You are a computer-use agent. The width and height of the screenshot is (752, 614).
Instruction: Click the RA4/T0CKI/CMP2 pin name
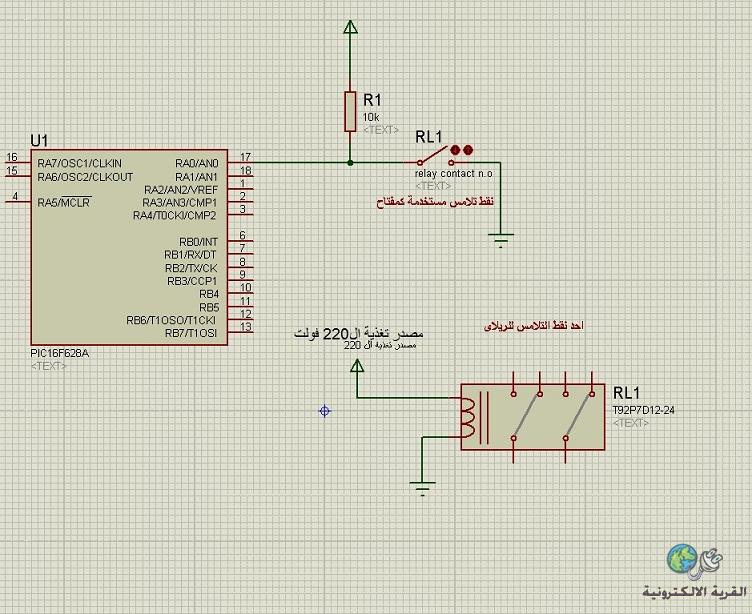click(175, 215)
